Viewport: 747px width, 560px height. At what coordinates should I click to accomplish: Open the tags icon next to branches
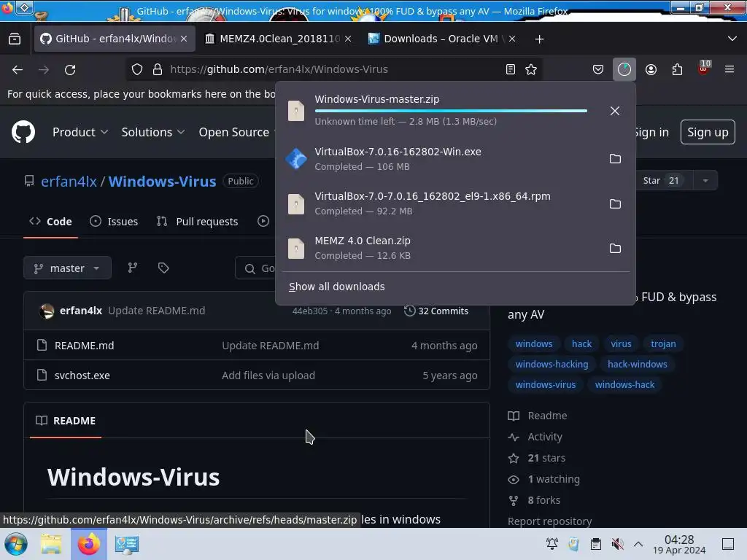tap(163, 268)
